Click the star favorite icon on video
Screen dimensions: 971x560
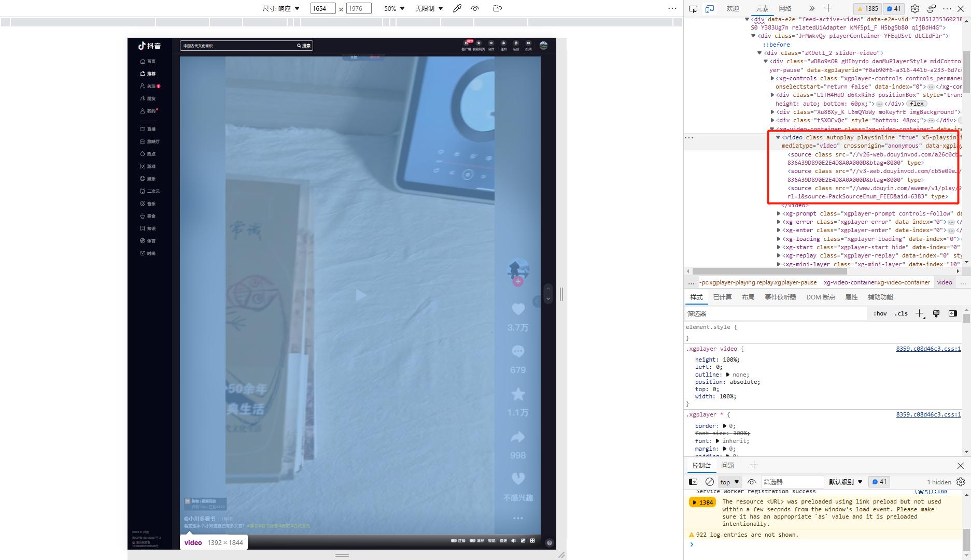518,395
